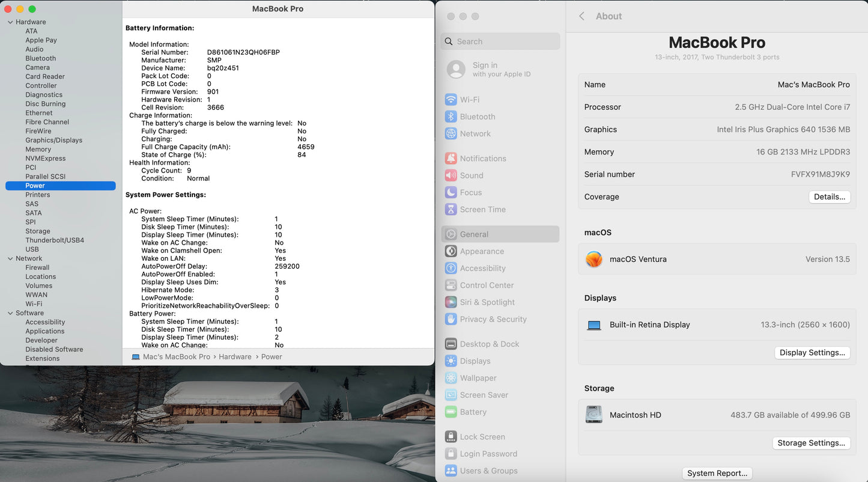The image size is (868, 482).
Task: Collapse the Software tree section
Action: point(10,313)
